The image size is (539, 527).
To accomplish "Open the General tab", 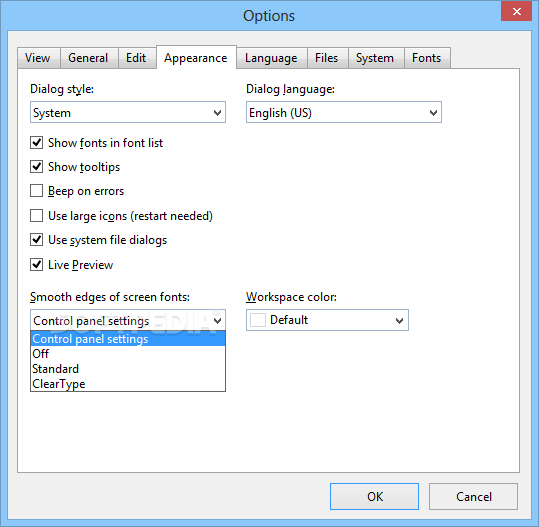I will click(88, 58).
